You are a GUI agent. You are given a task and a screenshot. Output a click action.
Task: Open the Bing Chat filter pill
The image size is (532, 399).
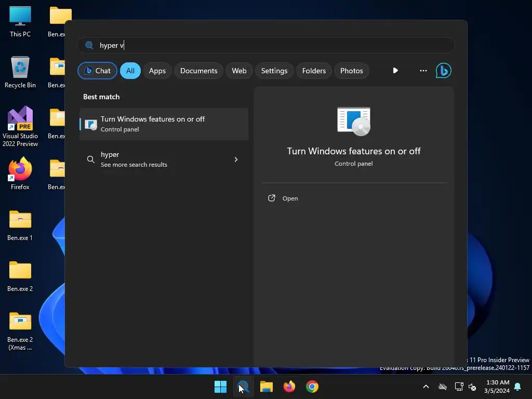tap(97, 71)
